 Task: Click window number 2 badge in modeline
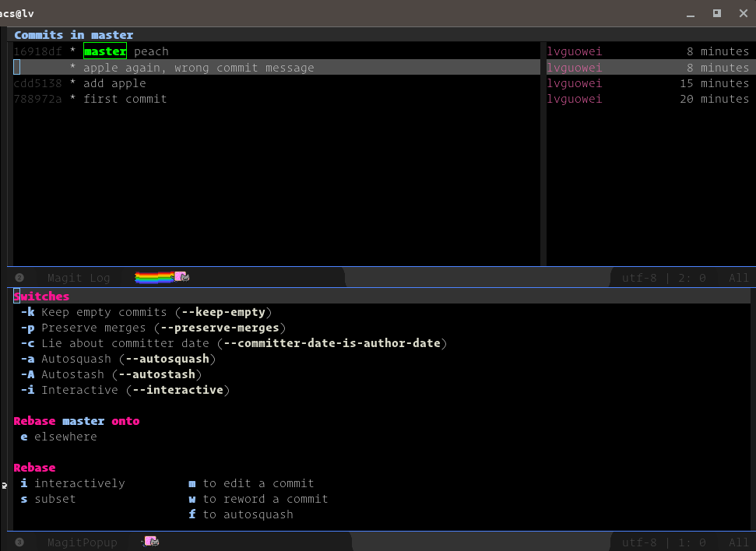(19, 278)
